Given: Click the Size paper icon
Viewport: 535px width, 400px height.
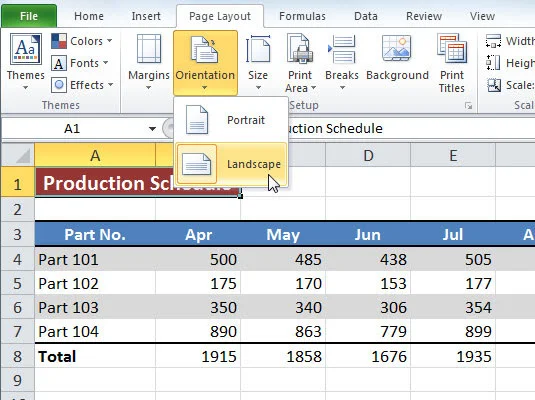Looking at the screenshot, I should pyautogui.click(x=258, y=49).
